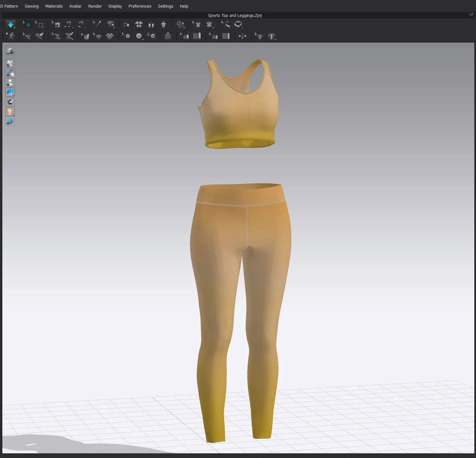Screen dimensions: 476x458
Task: Toggle garment visibility shirt-with-eye icon
Action: click(10, 63)
